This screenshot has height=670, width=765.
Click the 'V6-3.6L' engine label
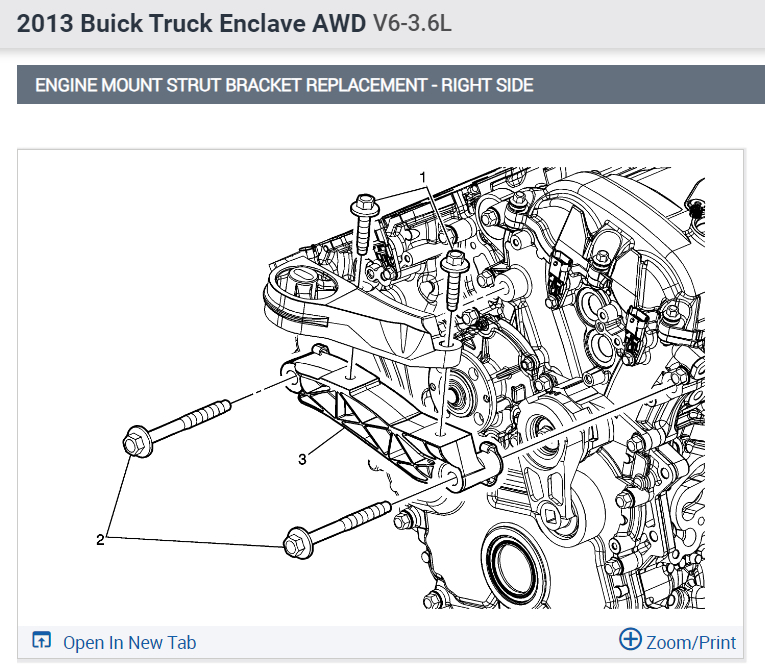412,23
